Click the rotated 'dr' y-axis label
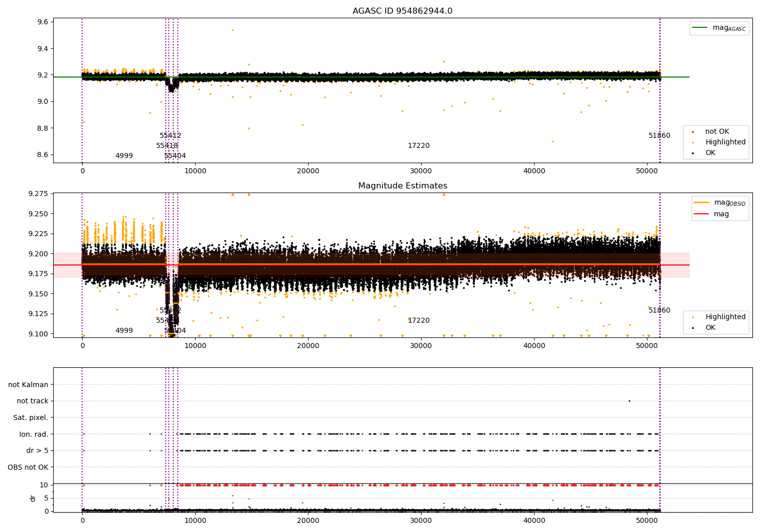This screenshot has height=532, width=760. (33, 498)
